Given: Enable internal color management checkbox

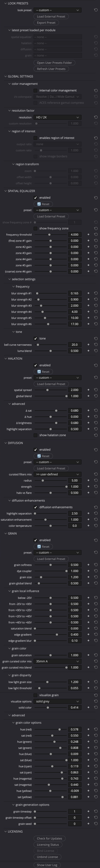Looking at the screenshot, I should pos(35,91).
